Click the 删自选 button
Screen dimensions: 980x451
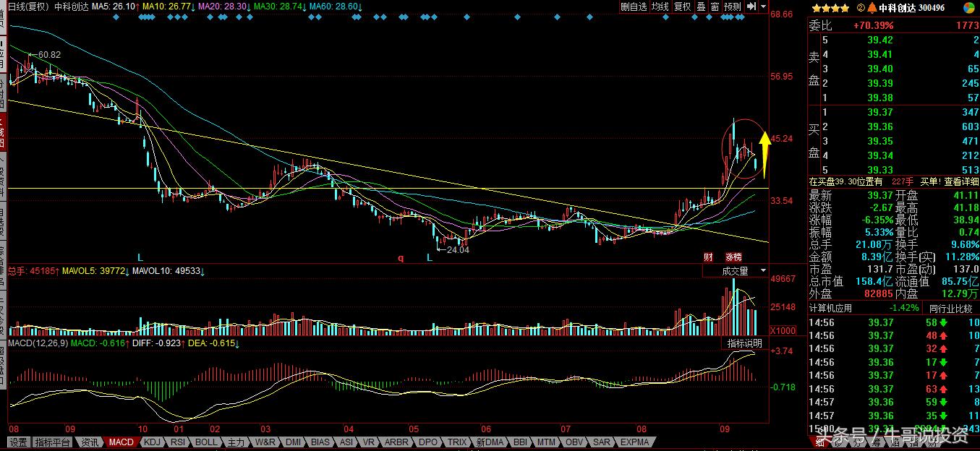[x=634, y=7]
